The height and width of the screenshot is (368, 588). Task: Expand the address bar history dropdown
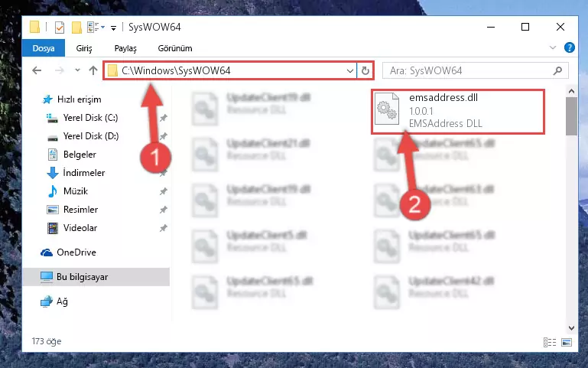pos(350,70)
